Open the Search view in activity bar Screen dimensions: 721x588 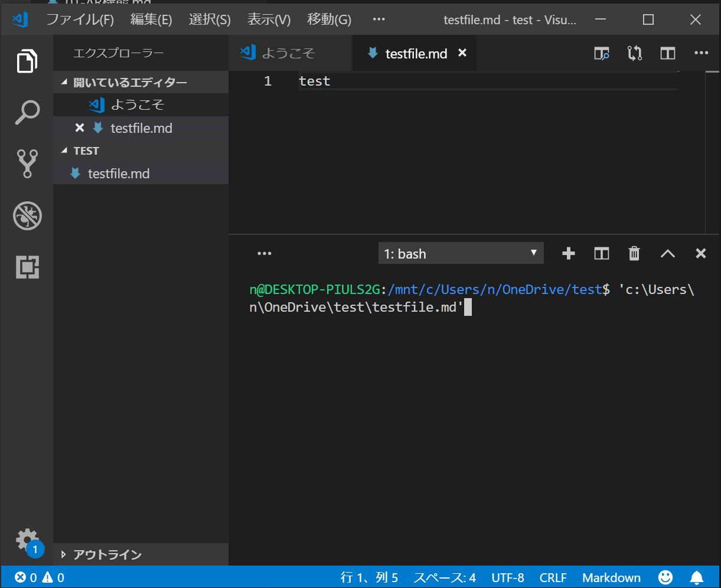[27, 112]
